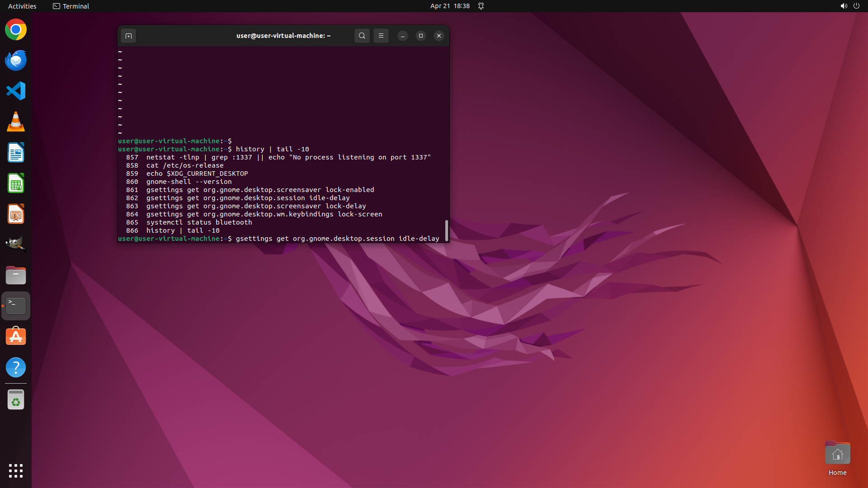Open the clock and notifications panel
Image resolution: width=868 pixels, height=488 pixels.
click(x=450, y=6)
